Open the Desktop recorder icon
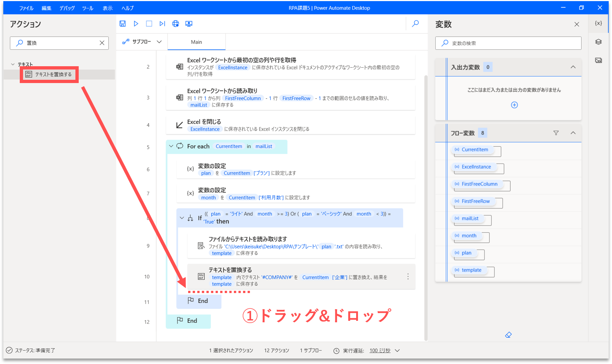 tap(189, 24)
